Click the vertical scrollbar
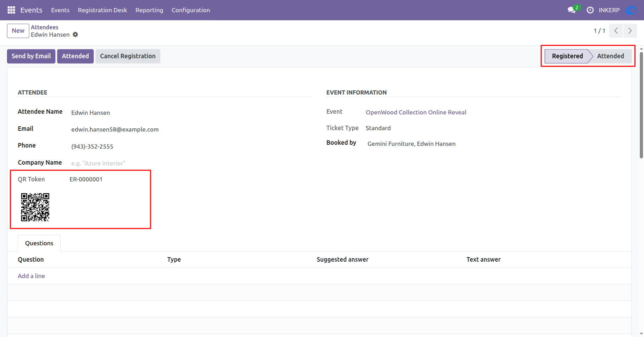 (641, 105)
